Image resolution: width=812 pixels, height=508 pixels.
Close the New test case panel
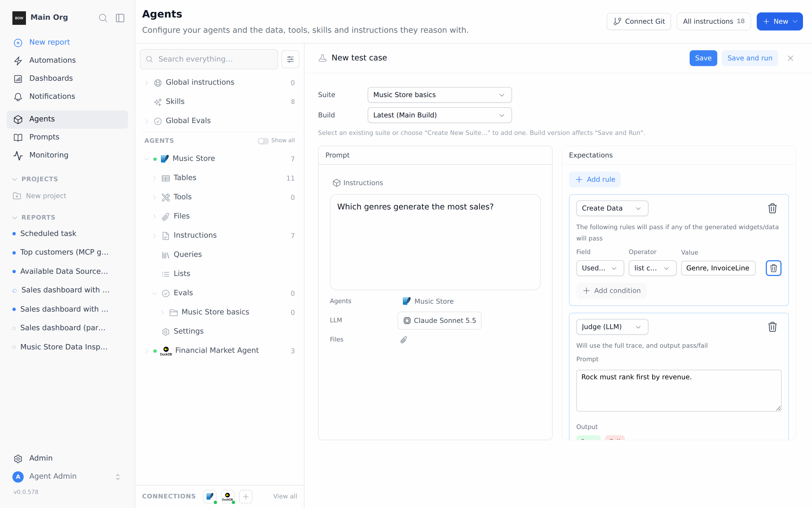[791, 58]
